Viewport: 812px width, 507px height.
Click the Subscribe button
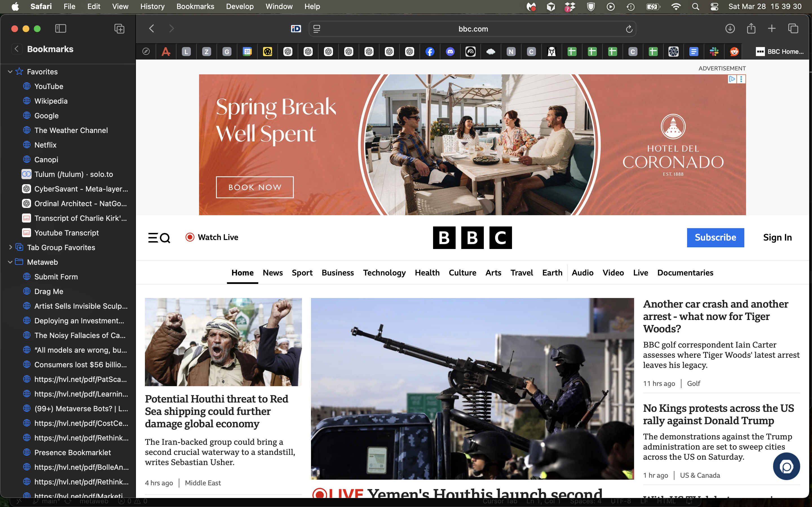pos(715,237)
